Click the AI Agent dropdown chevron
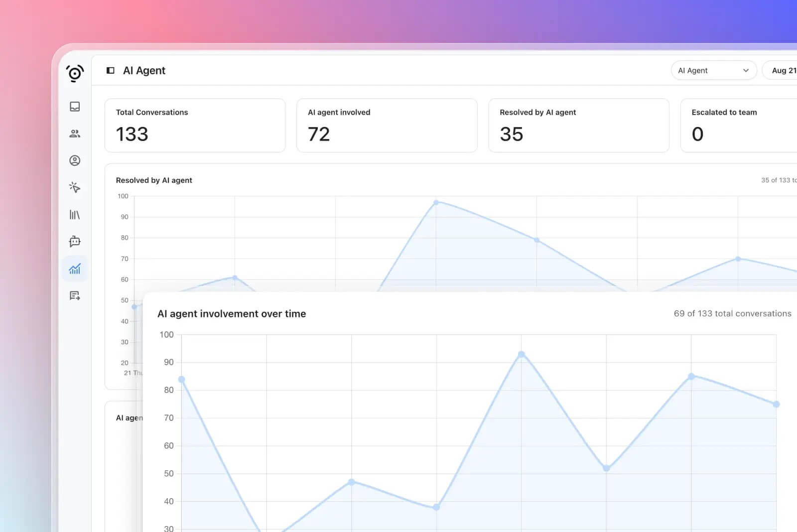 click(x=746, y=71)
